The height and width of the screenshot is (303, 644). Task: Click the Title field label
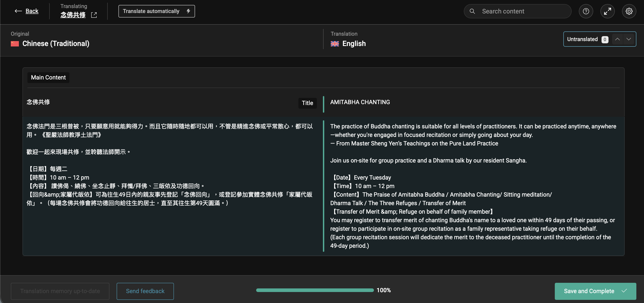click(307, 103)
